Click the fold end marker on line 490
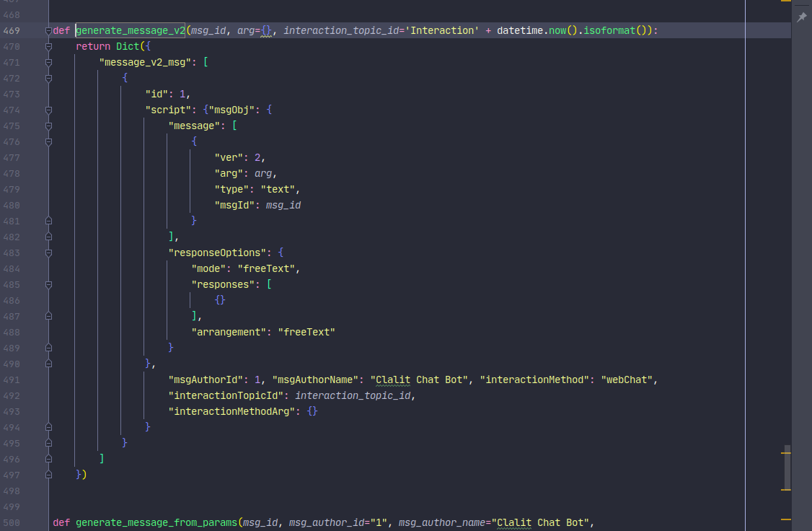Viewport: 812px width, 531px height. pyautogui.click(x=49, y=364)
